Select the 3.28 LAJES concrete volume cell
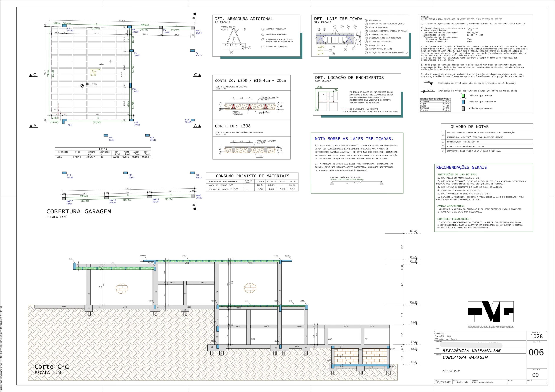555x392 pixels. (282, 189)
